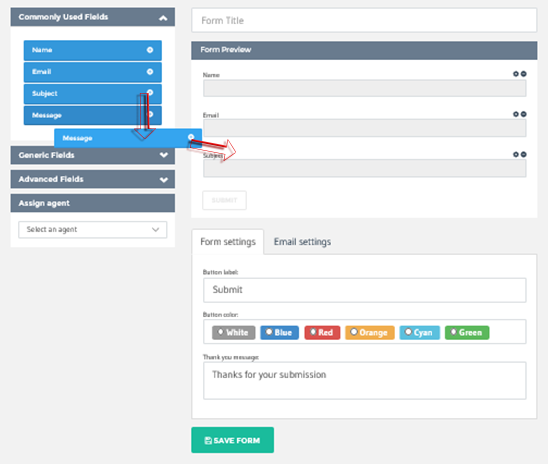
Task: Open settings icon beside Email field's minus
Action: [x=516, y=114]
